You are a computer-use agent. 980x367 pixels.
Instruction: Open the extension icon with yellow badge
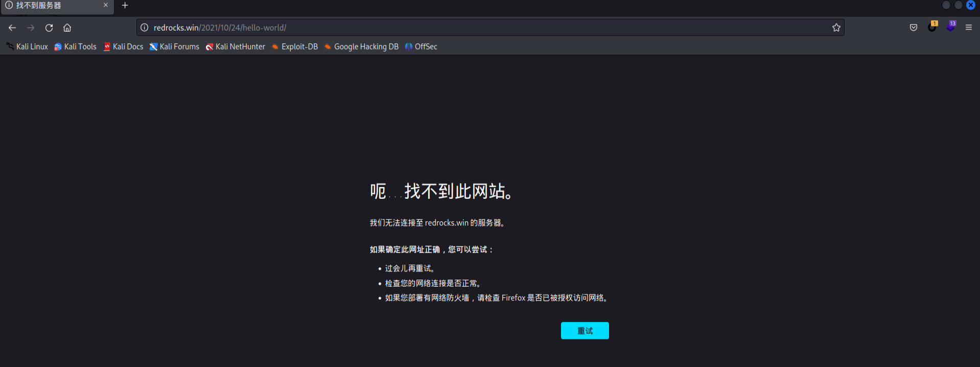pyautogui.click(x=932, y=27)
